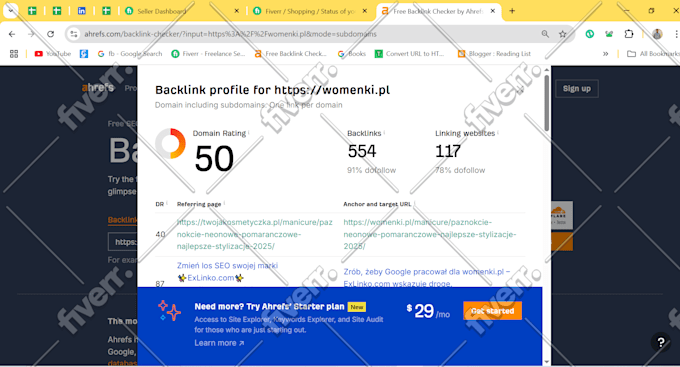The height and width of the screenshot is (367, 680).
Task: Select Free Backlink Checker by Ahrefs tab
Action: point(438,11)
